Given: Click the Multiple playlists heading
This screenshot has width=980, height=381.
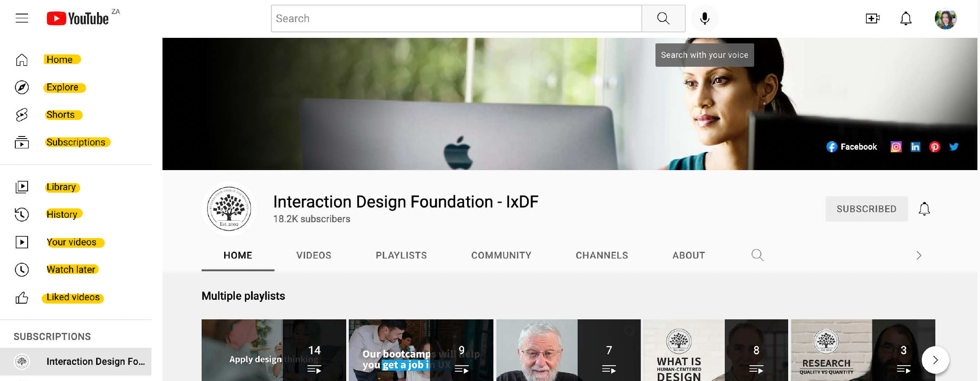Looking at the screenshot, I should click(243, 296).
